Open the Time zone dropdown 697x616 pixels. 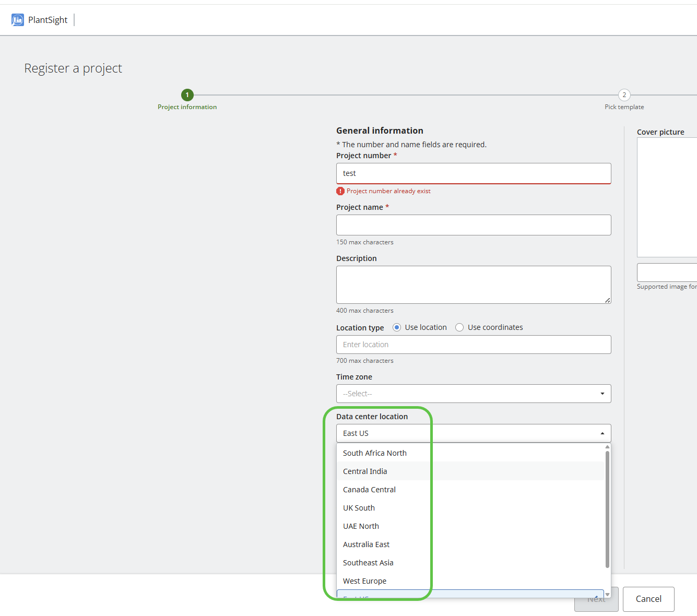tap(474, 394)
